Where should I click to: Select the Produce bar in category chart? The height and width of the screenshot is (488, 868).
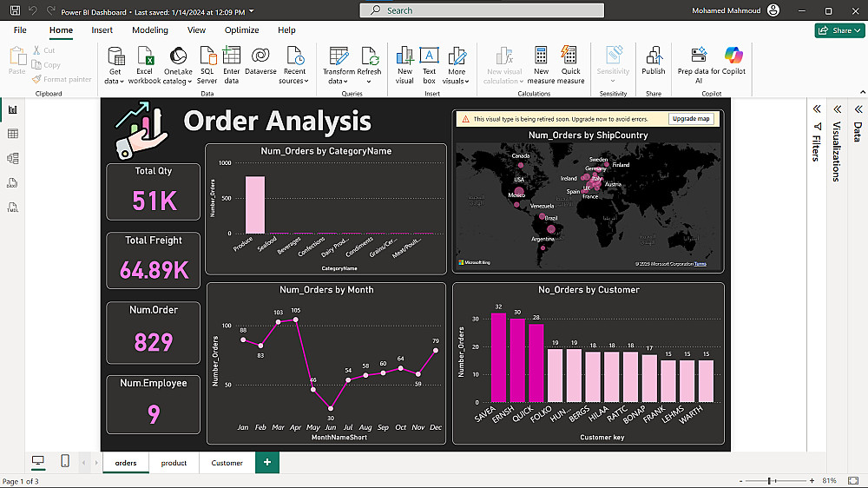(x=255, y=205)
